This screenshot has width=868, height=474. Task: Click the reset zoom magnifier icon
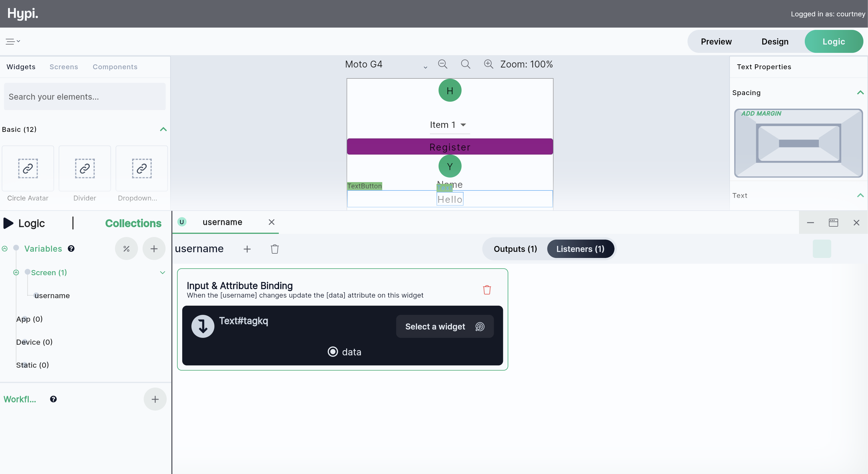point(465,64)
